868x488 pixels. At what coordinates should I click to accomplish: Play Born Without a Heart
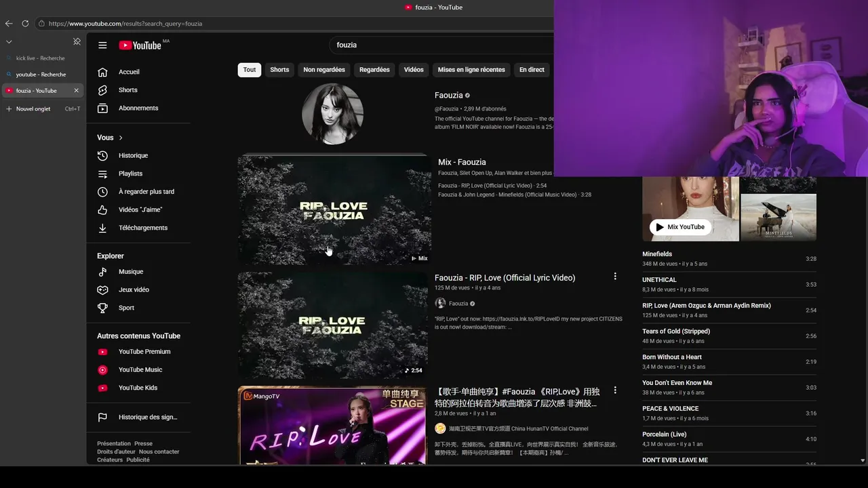(729, 362)
